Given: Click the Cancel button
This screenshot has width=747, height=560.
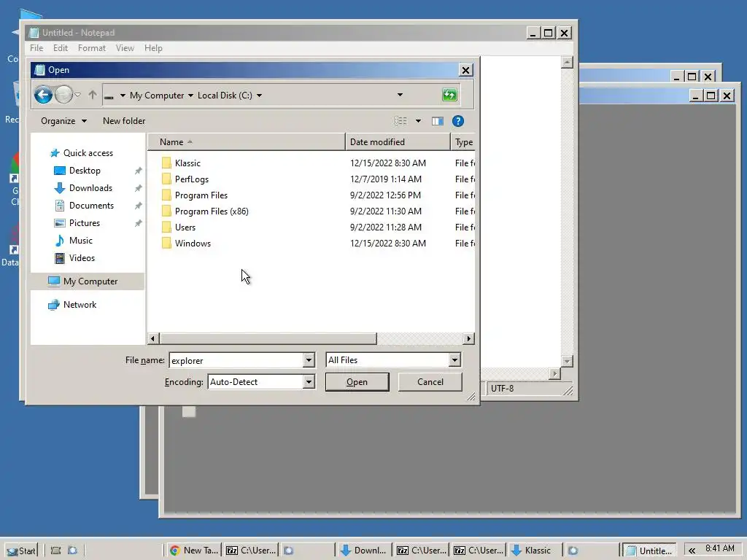Looking at the screenshot, I should [430, 382].
